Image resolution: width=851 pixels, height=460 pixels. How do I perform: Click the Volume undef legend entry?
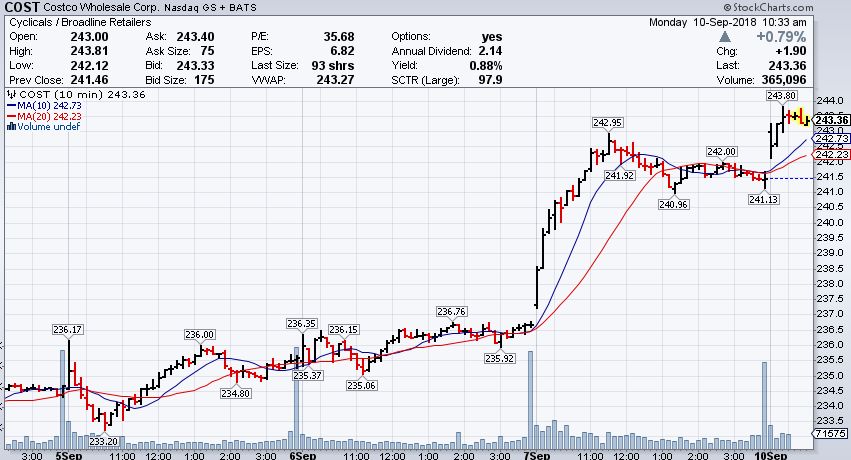(43, 126)
